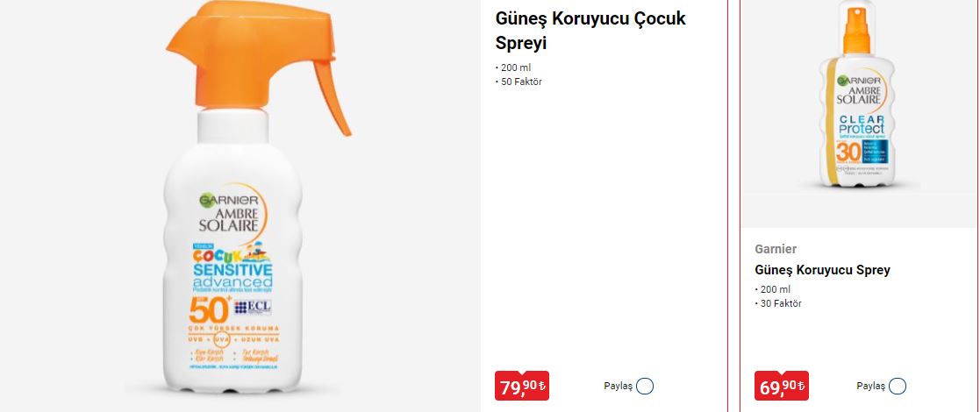
Task: Select the 200 ml text under Çocuk Spreyi
Action: pos(516,67)
